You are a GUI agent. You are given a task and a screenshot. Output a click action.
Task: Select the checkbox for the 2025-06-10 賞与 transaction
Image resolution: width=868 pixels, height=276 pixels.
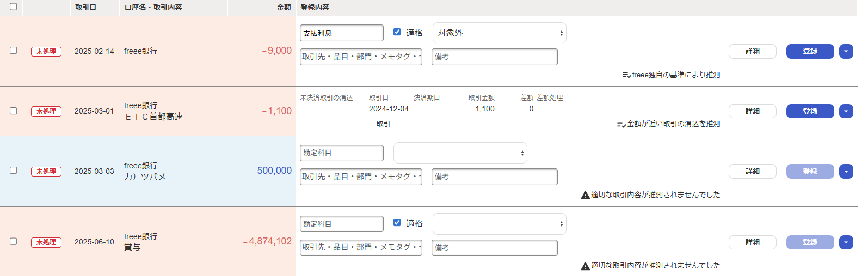(x=14, y=241)
